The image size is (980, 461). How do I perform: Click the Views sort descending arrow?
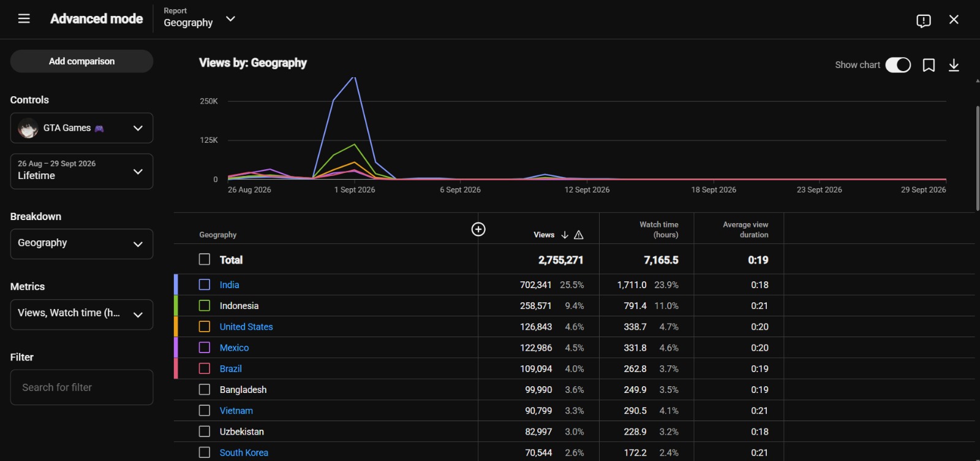click(x=565, y=235)
